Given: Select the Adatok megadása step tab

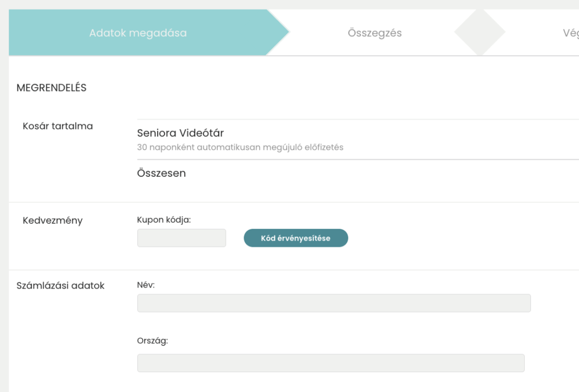Looking at the screenshot, I should pyautogui.click(x=138, y=33).
